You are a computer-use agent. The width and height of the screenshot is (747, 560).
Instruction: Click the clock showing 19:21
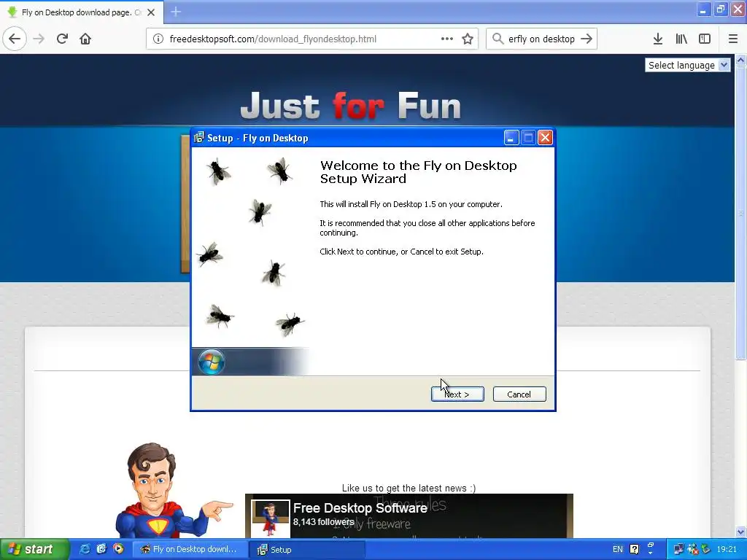click(x=727, y=550)
